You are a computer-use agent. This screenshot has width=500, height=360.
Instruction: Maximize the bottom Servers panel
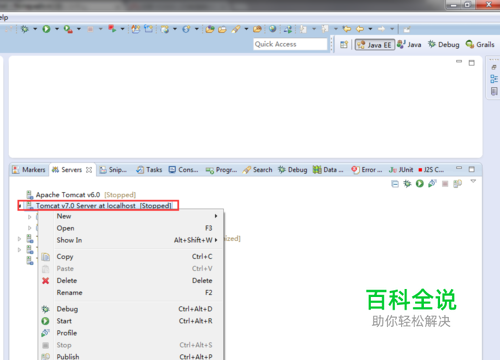click(x=472, y=169)
